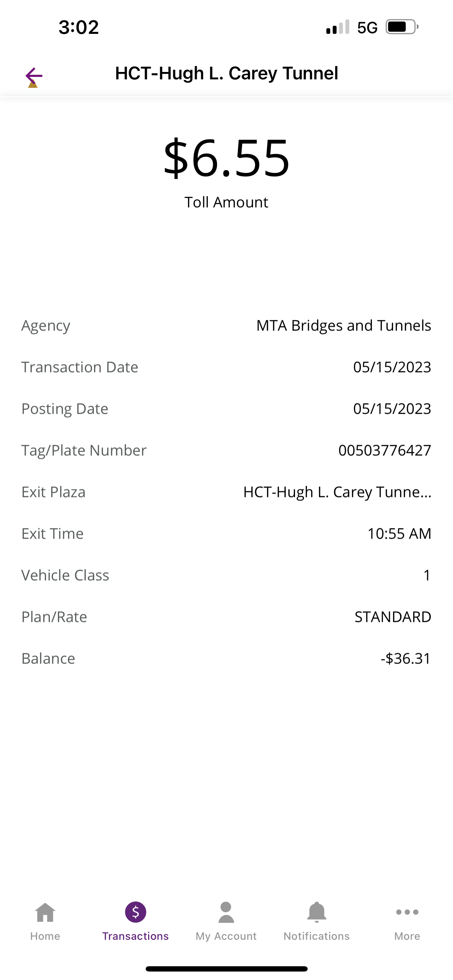Open the Home tab icon
The height and width of the screenshot is (980, 453).
pos(45,913)
